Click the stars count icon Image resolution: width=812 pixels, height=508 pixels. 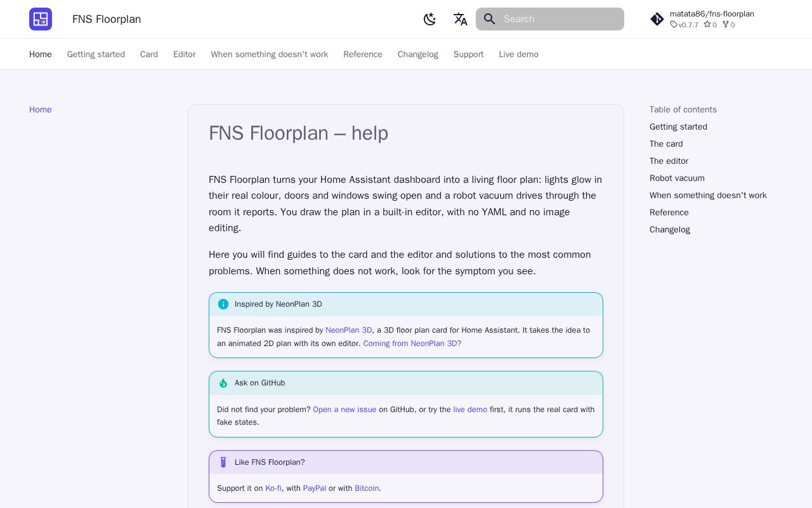point(707,25)
